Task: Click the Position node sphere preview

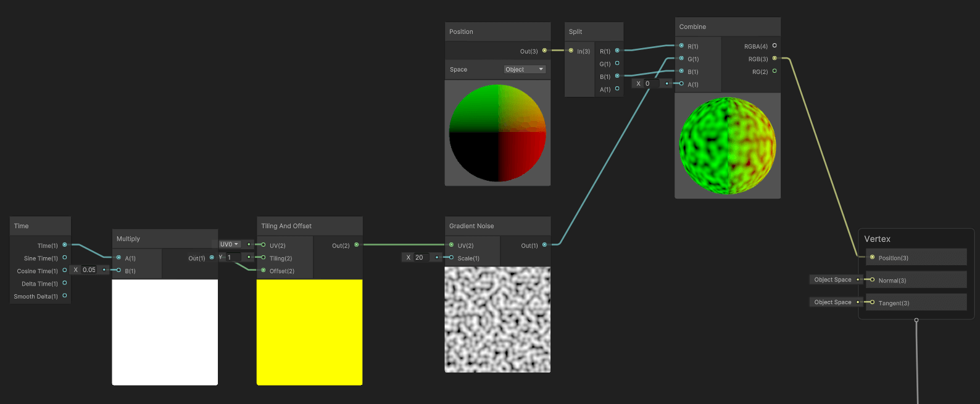Action: (497, 133)
